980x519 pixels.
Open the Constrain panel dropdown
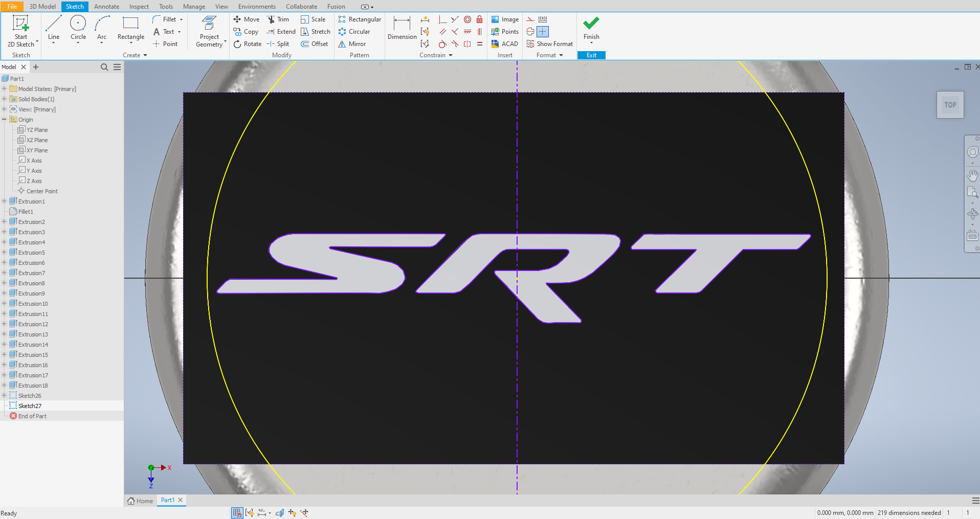(436, 55)
